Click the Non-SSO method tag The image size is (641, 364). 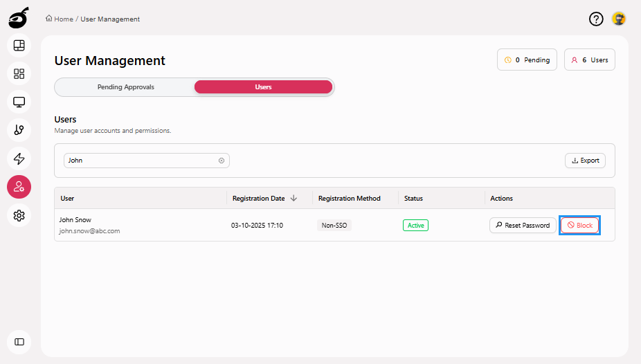pos(334,225)
